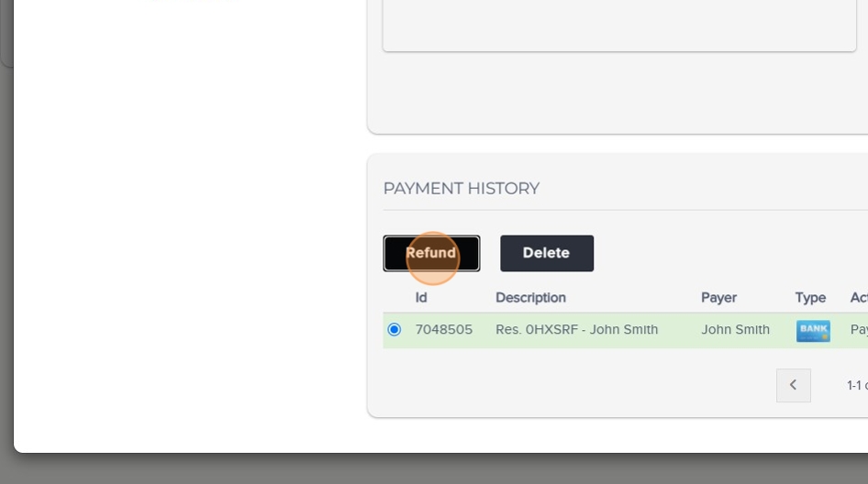Go to previous page with left chevron
This screenshot has width=868, height=484.
point(794,385)
